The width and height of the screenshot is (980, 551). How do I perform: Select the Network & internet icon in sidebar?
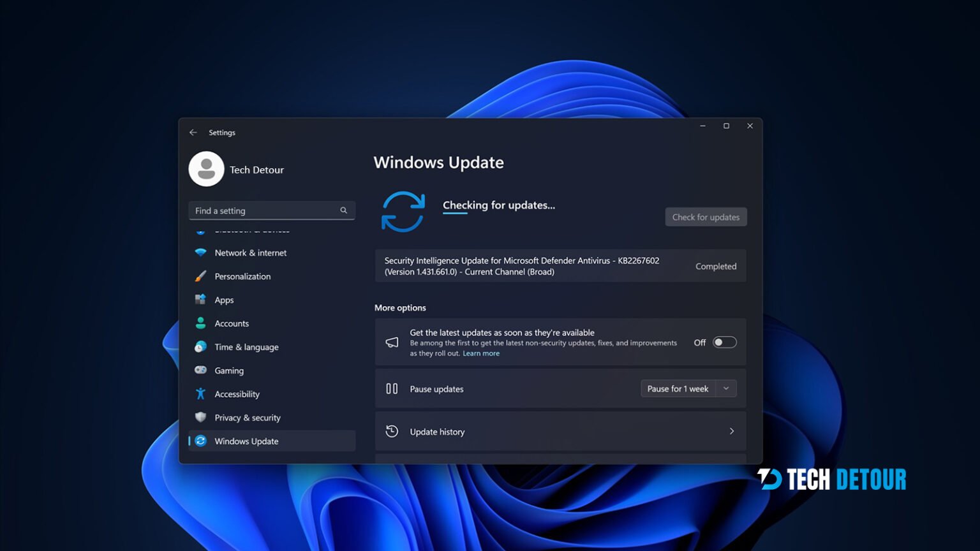point(200,253)
